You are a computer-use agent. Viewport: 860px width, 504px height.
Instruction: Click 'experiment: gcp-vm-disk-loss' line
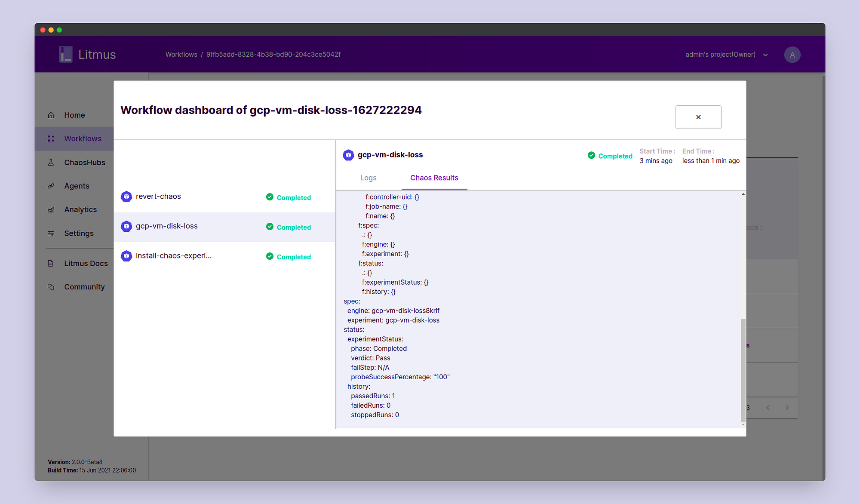(x=393, y=320)
